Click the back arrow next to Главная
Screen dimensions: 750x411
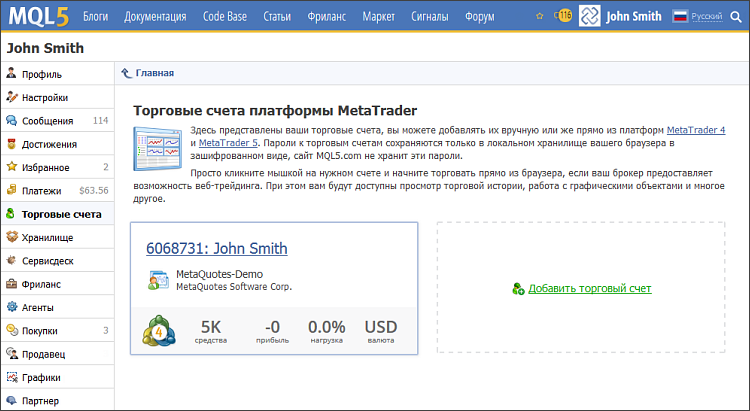tap(126, 73)
